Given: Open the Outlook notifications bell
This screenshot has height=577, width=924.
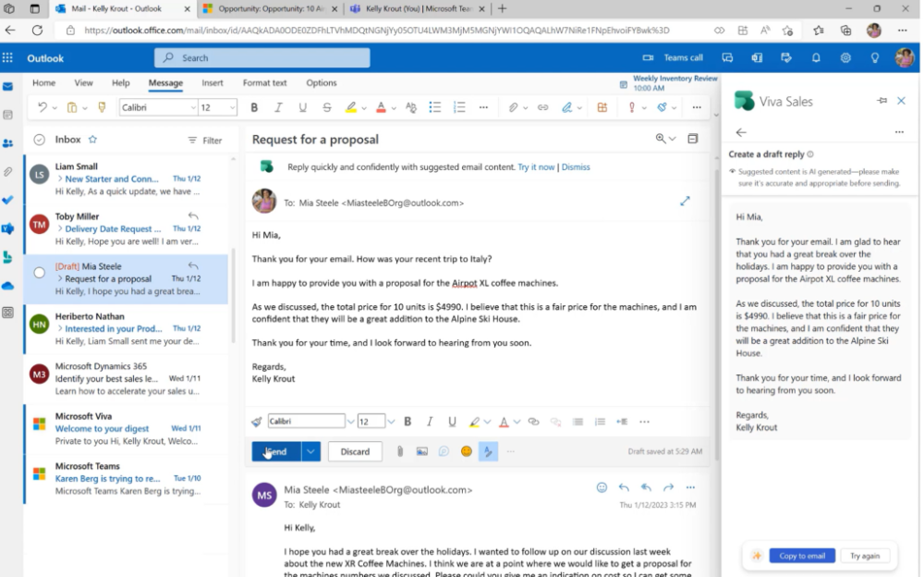Looking at the screenshot, I should tap(817, 57).
